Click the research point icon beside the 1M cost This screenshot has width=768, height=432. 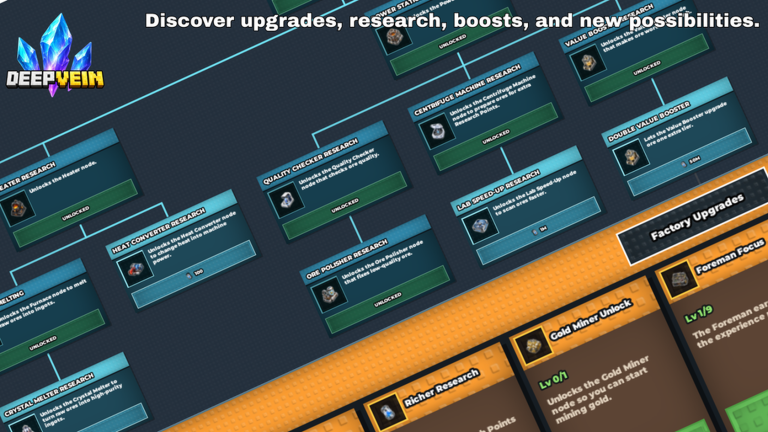[535, 233]
